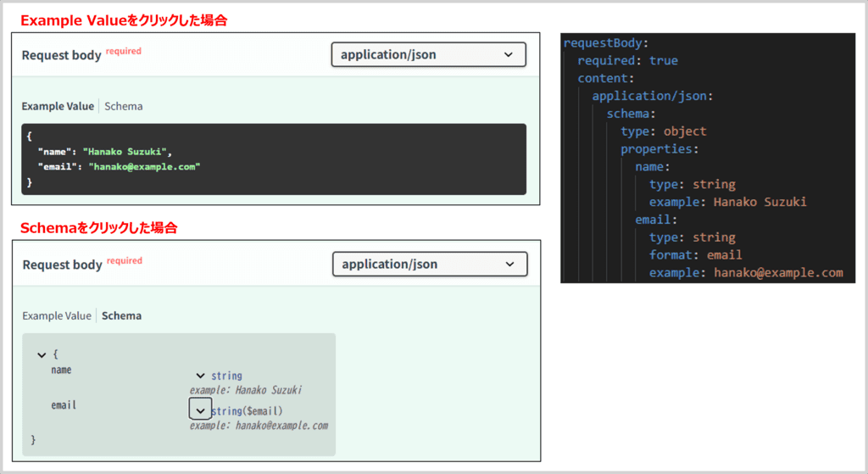Collapse the name string type chevron
The height and width of the screenshot is (474, 868).
200,376
